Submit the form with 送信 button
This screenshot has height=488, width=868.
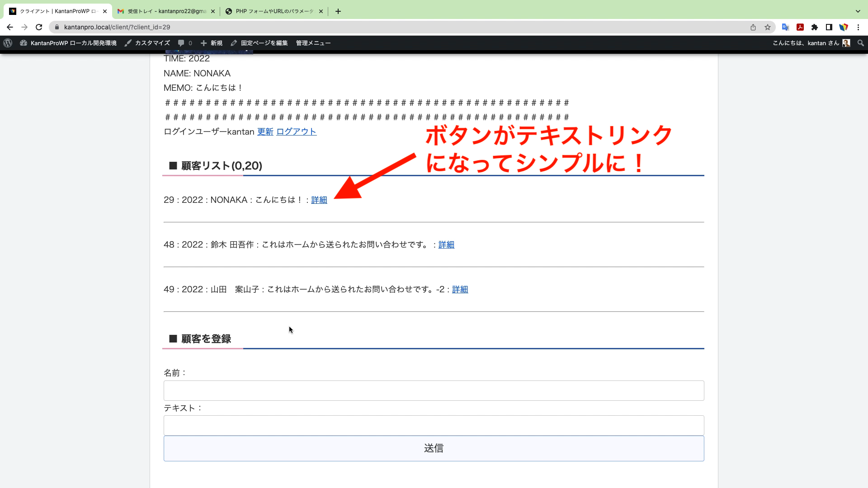[x=434, y=448]
